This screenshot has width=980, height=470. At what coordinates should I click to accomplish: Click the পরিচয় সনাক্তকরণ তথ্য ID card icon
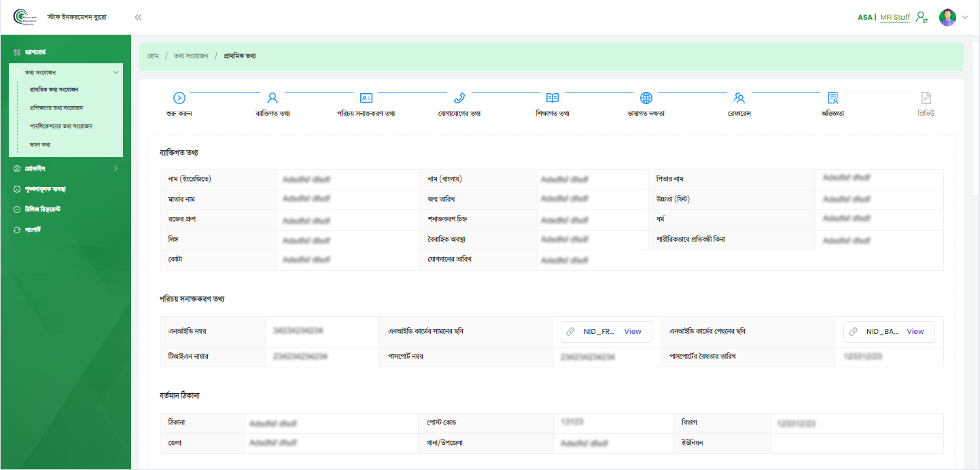click(x=366, y=98)
